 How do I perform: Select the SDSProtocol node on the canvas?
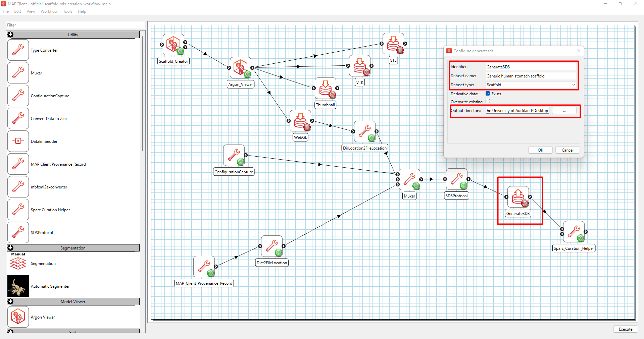[x=457, y=179]
